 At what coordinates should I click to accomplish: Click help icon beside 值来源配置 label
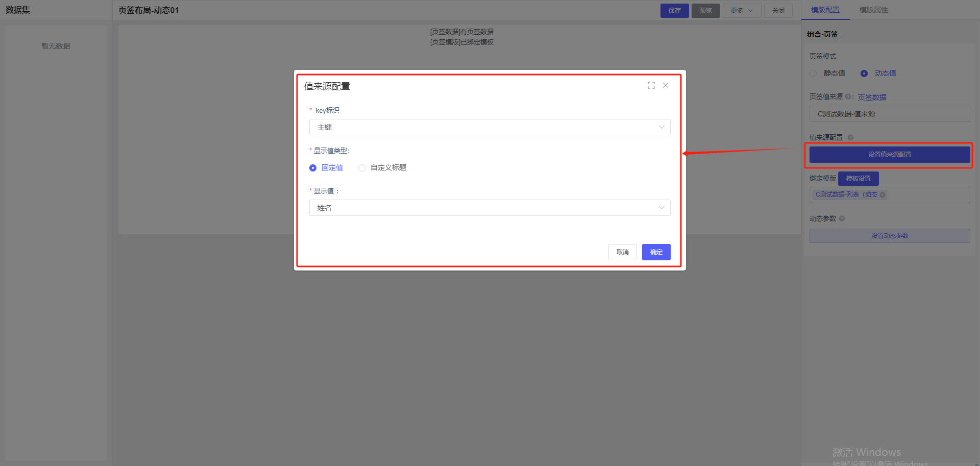850,137
